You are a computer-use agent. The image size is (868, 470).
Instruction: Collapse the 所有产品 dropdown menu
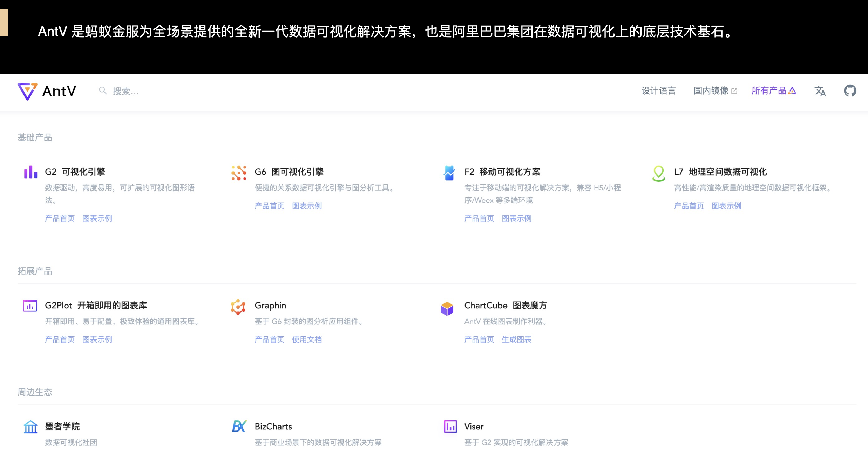coord(773,91)
